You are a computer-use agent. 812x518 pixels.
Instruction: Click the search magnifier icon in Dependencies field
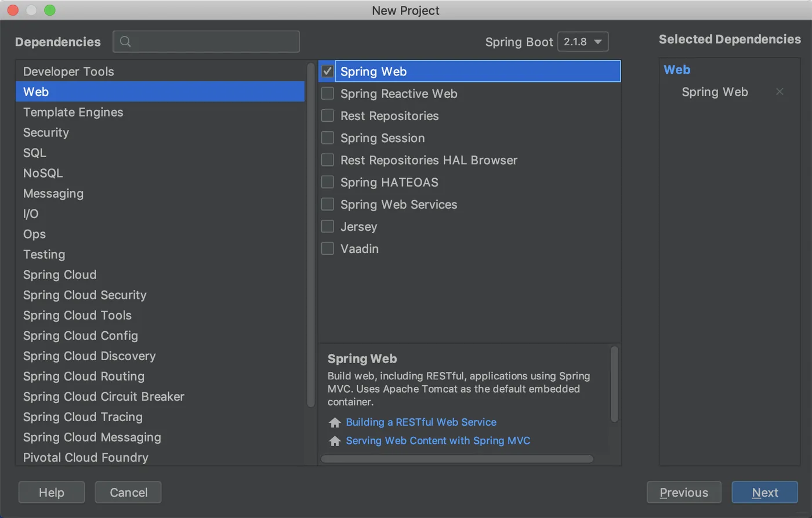125,42
